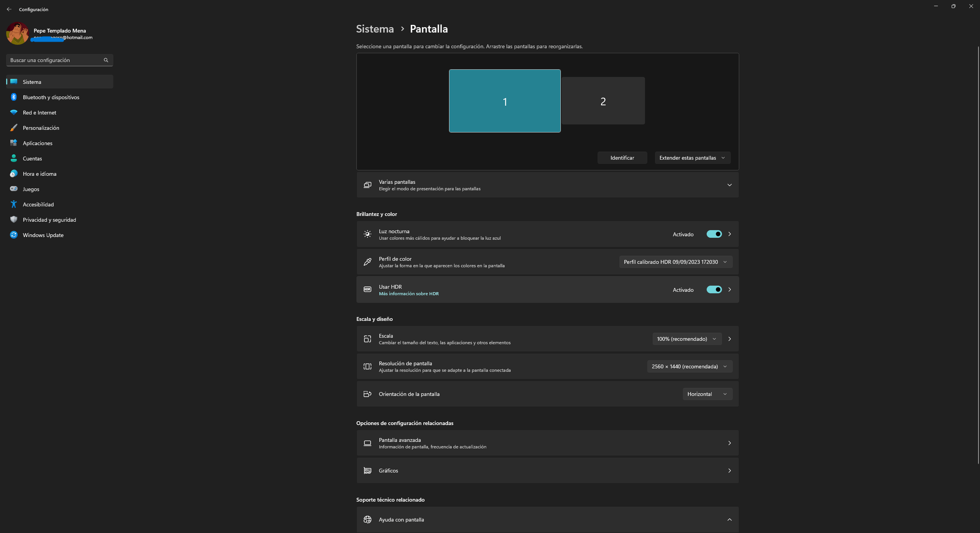Click the Personalización paintbrush icon
This screenshot has width=980, height=533.
[x=14, y=128]
